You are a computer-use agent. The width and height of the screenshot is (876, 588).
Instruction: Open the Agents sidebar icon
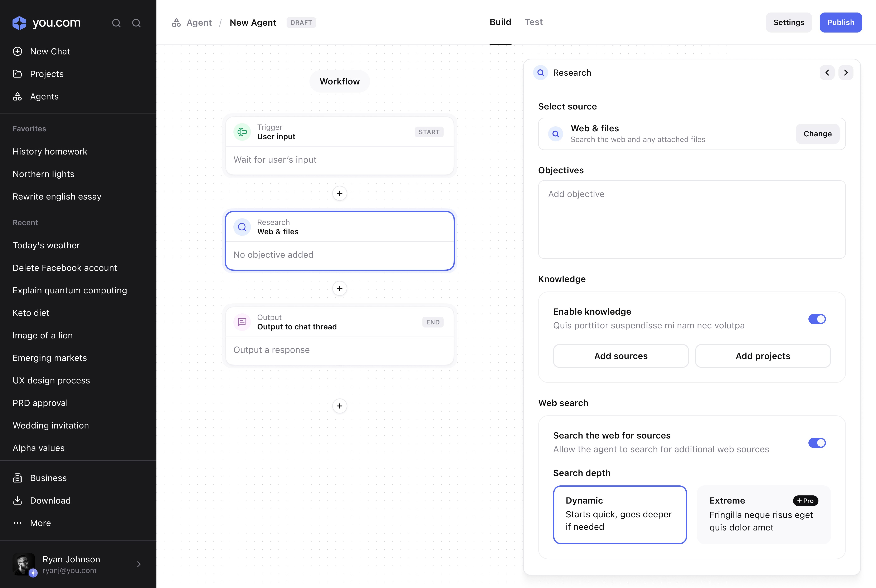[17, 96]
